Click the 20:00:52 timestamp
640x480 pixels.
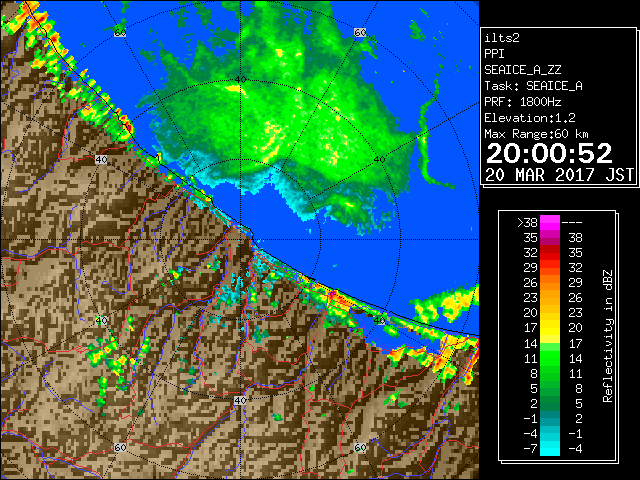point(549,153)
